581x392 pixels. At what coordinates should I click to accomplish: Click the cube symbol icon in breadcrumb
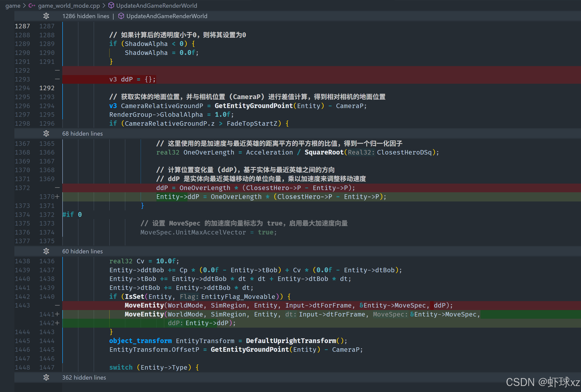111,5
